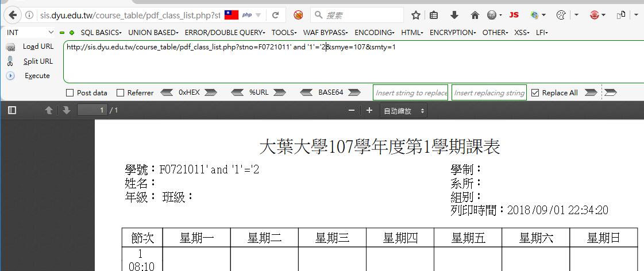The height and width of the screenshot is (271, 644).
Task: Zoom out of the PDF with minus
Action: (x=352, y=110)
